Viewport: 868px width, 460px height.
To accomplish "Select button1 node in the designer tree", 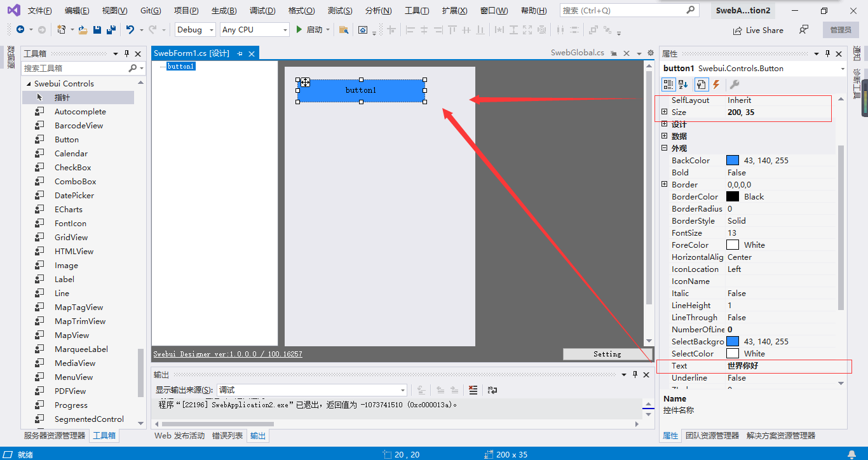I will coord(181,66).
